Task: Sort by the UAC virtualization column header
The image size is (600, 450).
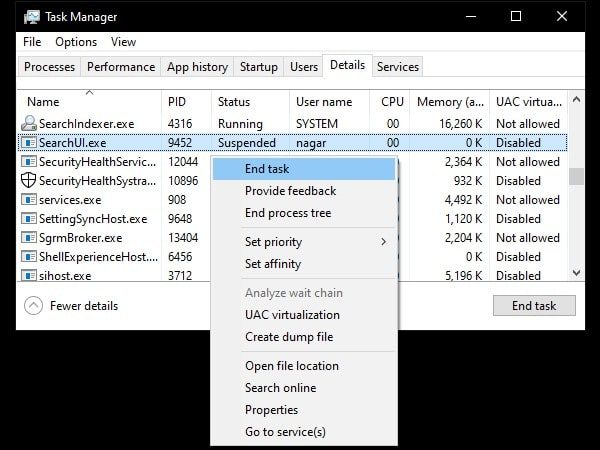Action: click(528, 102)
